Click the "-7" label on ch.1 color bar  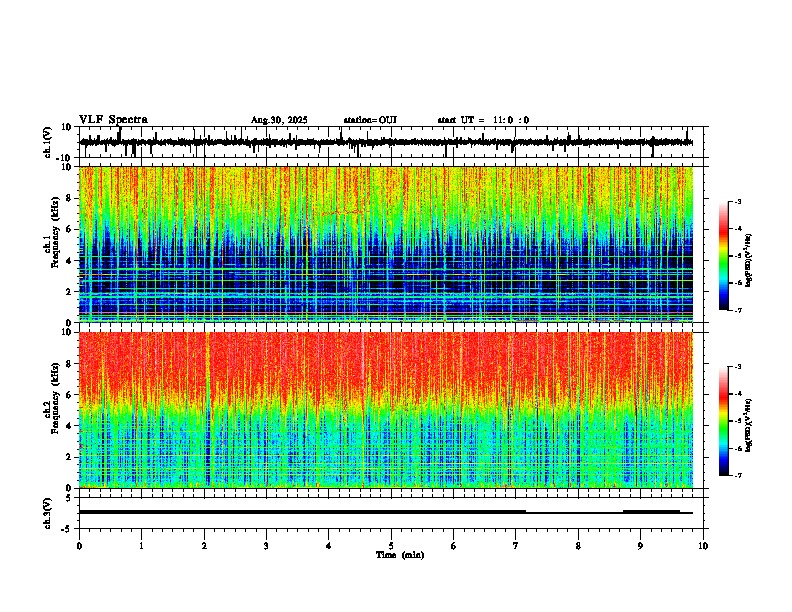point(738,310)
